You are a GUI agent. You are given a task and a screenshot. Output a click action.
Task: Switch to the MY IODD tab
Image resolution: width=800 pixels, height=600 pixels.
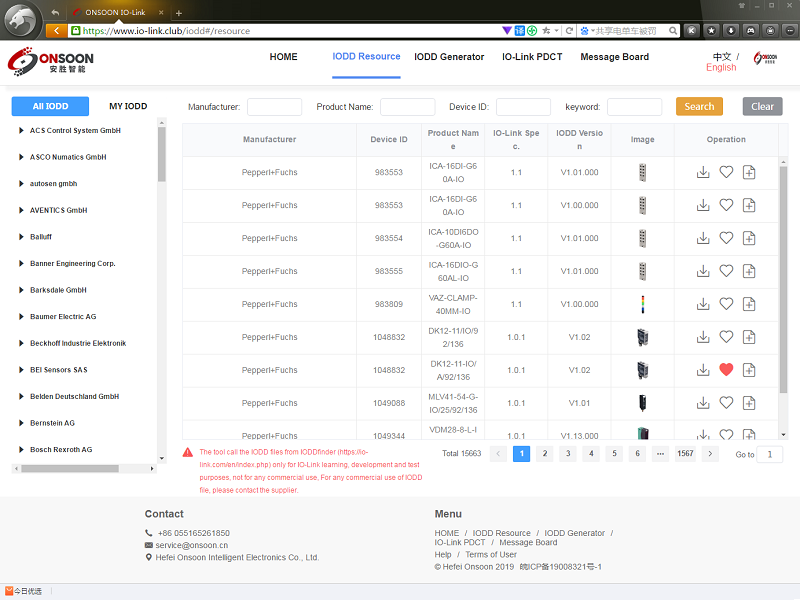click(x=128, y=106)
